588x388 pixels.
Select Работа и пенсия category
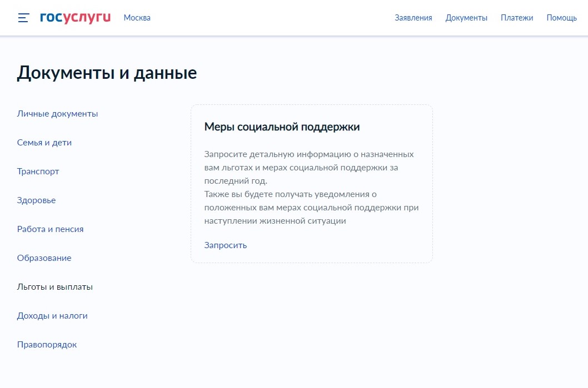(x=50, y=229)
